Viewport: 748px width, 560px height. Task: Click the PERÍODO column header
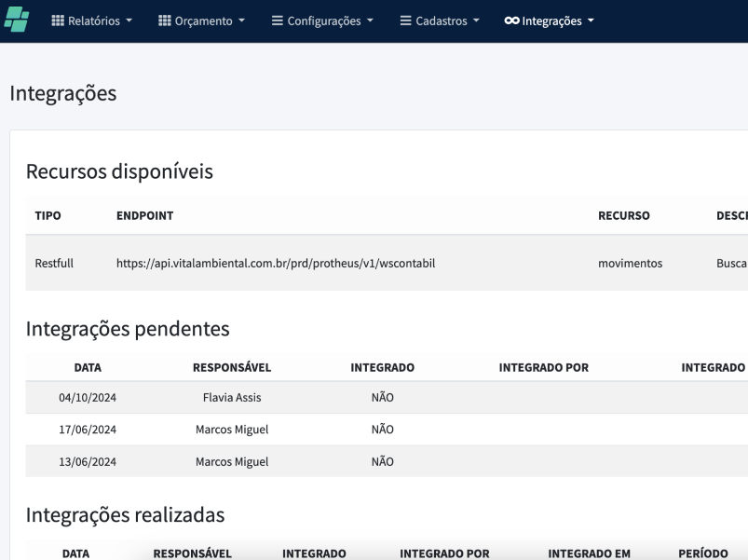[x=701, y=553]
